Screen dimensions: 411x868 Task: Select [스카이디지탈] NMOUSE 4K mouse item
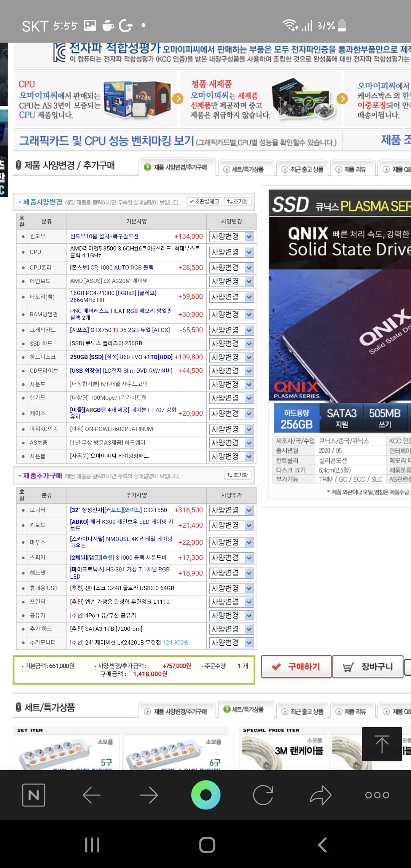[121, 542]
